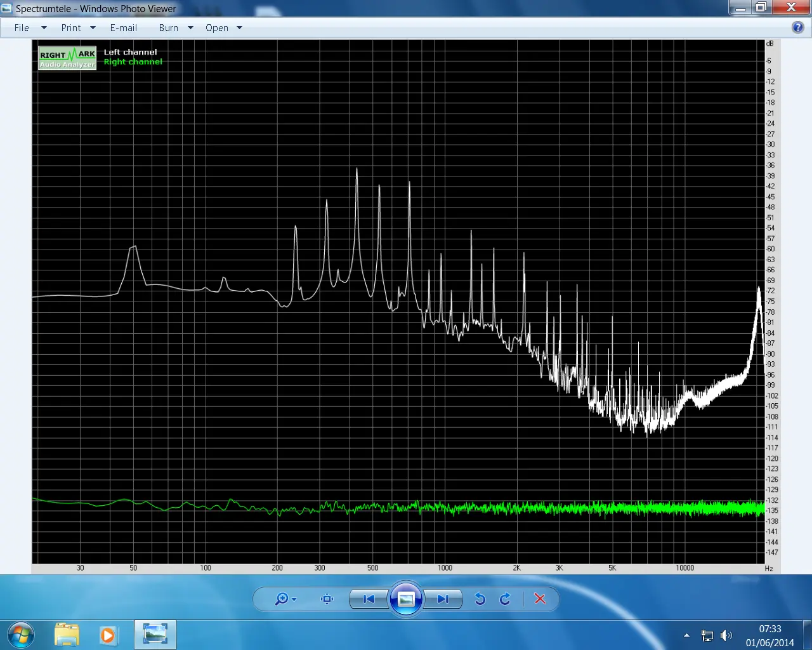Expand the Open dropdown arrow
Viewport: 812px width, 650px height.
pyautogui.click(x=239, y=28)
